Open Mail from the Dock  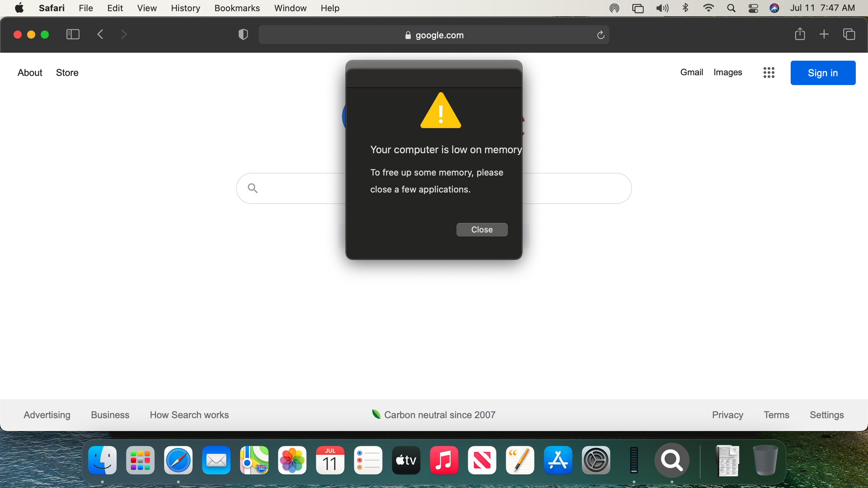tap(216, 460)
